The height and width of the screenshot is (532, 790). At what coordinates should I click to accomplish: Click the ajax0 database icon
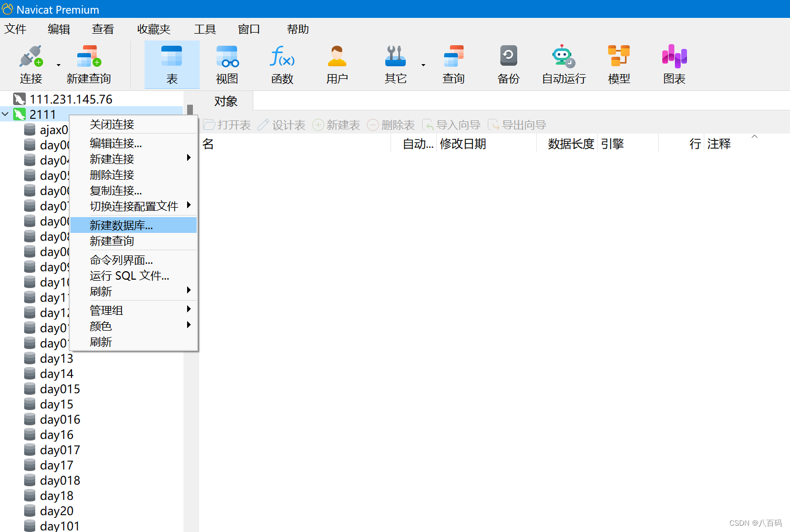click(x=30, y=130)
